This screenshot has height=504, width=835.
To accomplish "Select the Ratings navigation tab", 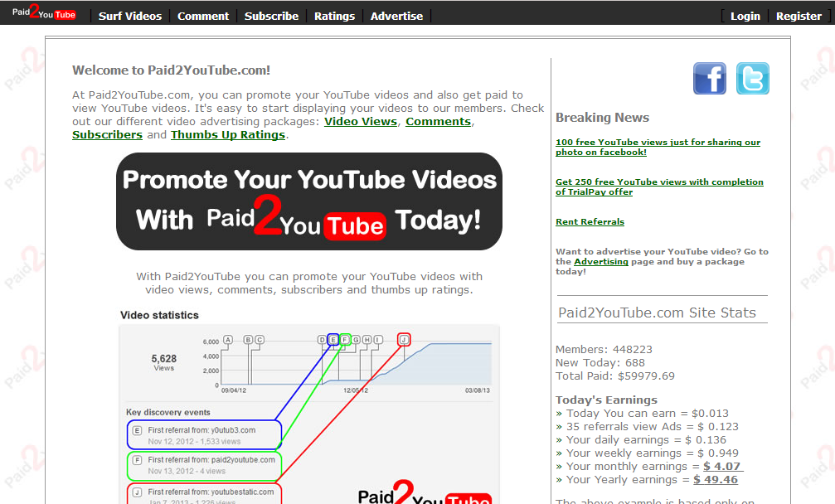I will [334, 15].
